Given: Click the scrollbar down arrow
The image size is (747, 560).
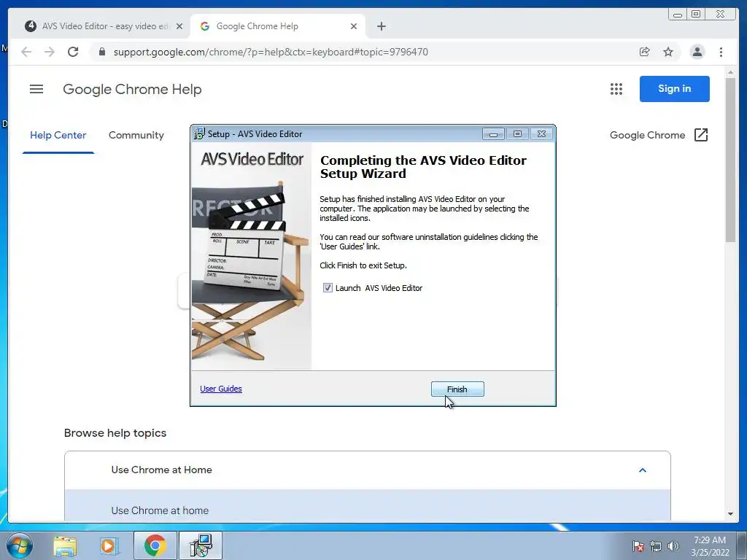Looking at the screenshot, I should [x=730, y=514].
